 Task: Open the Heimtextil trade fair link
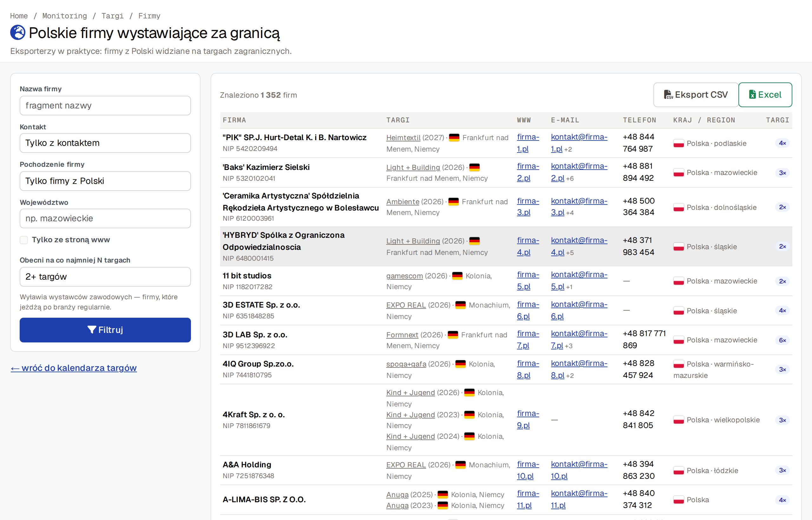[x=403, y=138]
